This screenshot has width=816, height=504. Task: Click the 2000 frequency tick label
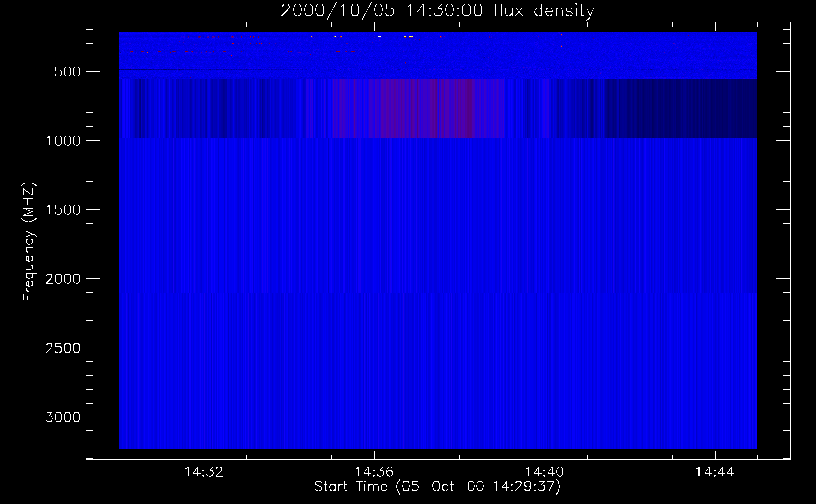point(63,279)
